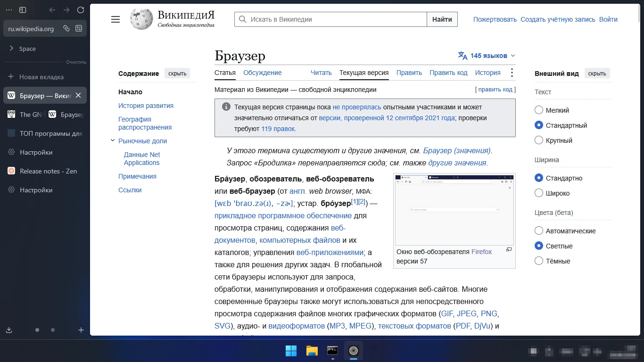
Task: Open the Firefox window screenshot thumbnail
Action: [454, 209]
